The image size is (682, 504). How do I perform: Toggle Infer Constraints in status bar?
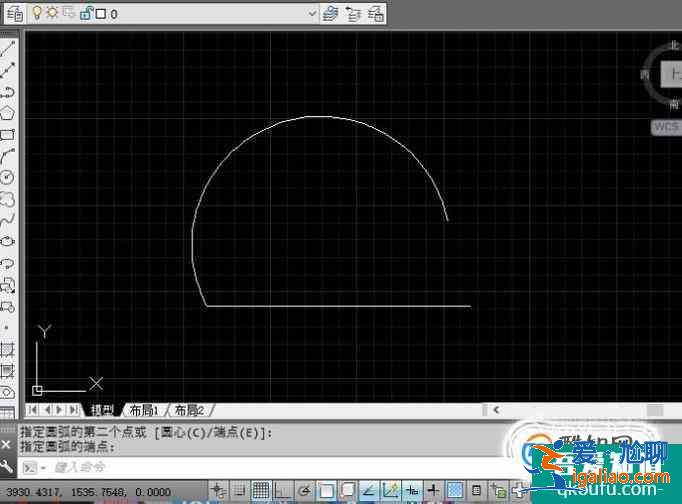pyautogui.click(x=218, y=491)
